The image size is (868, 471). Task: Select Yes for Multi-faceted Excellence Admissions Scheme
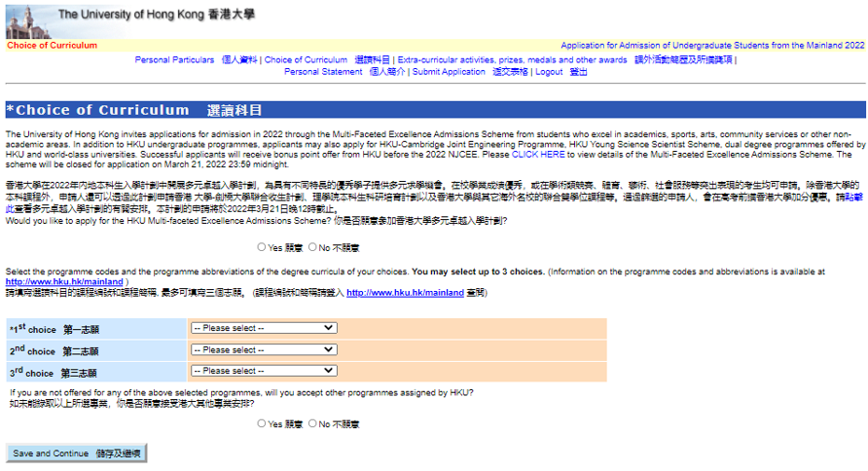[x=262, y=247]
